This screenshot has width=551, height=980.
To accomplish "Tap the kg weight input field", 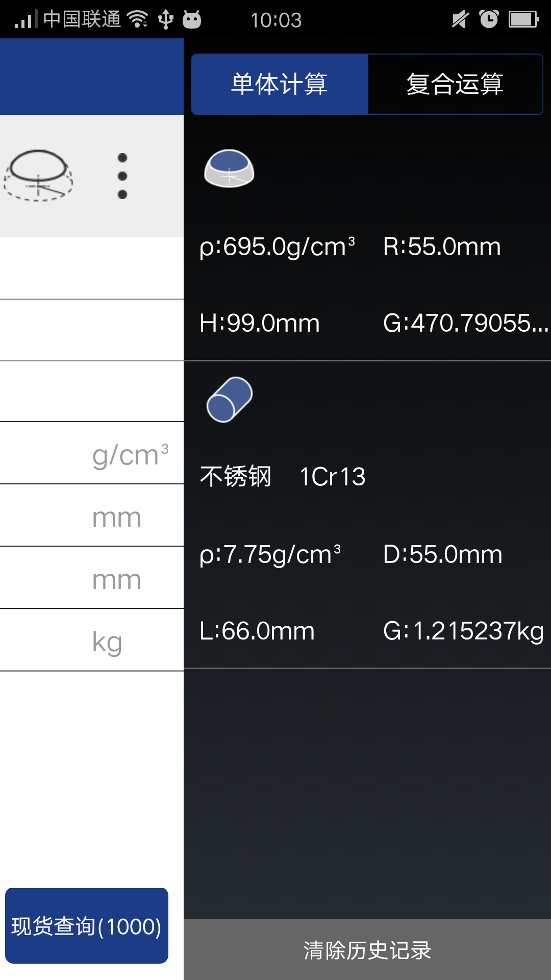I will [x=92, y=640].
